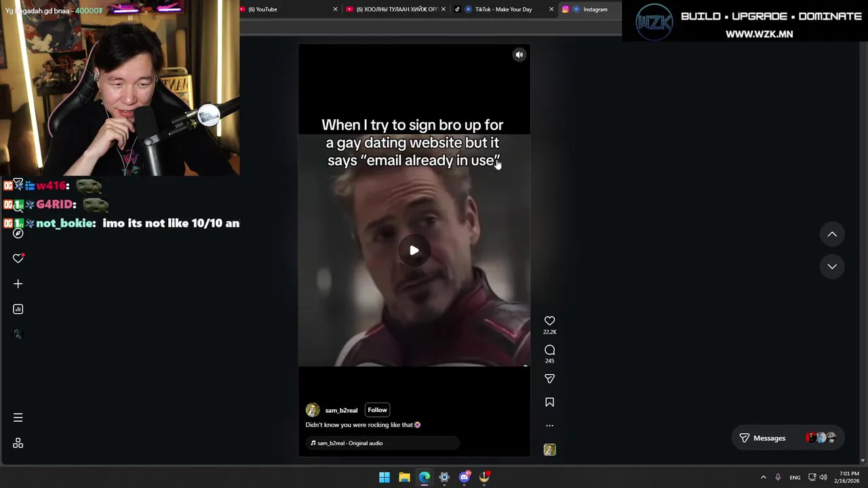Screen dimensions: 868x488
Task: Close the TikTok tab
Action: tap(551, 9)
